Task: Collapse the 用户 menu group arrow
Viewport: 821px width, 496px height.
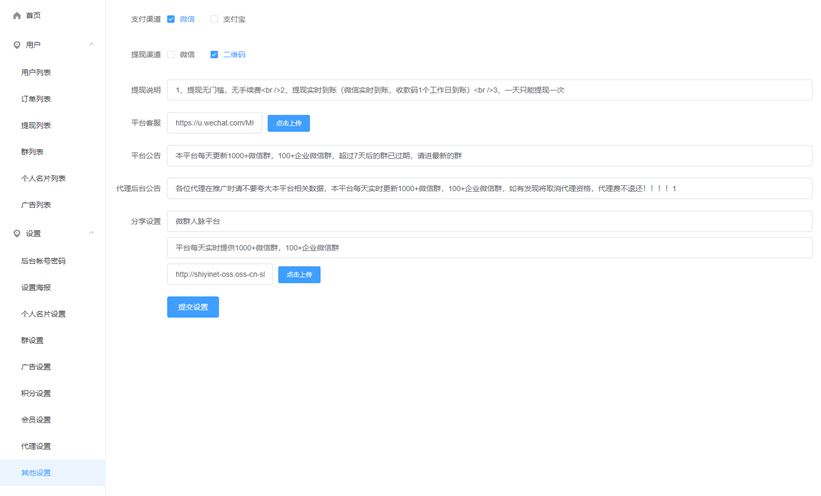Action: pyautogui.click(x=92, y=45)
